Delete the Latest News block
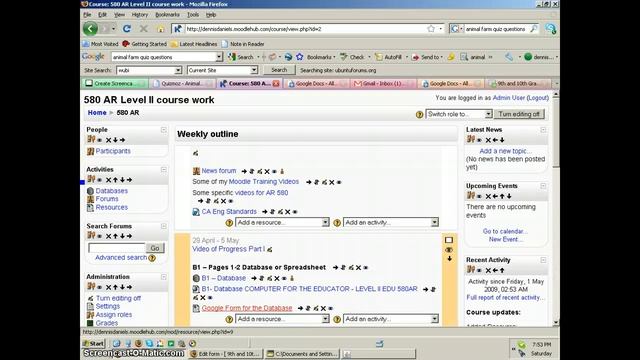This screenshot has height=360, width=640. tap(488, 140)
